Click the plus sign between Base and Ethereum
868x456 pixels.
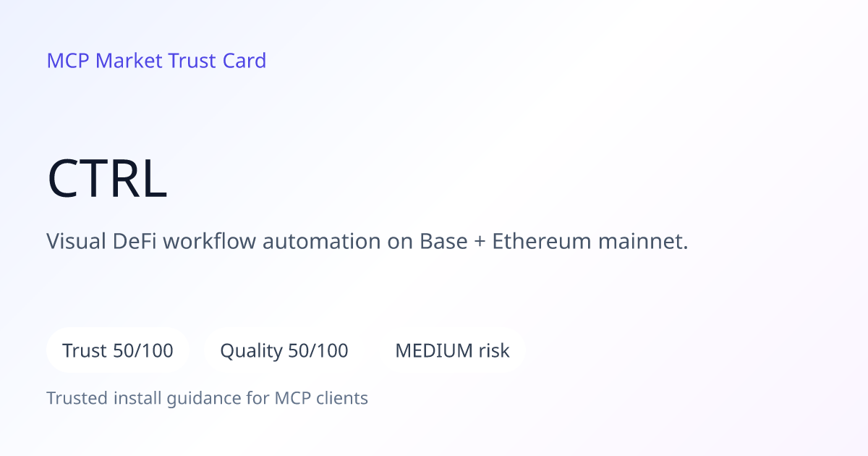[480, 242]
